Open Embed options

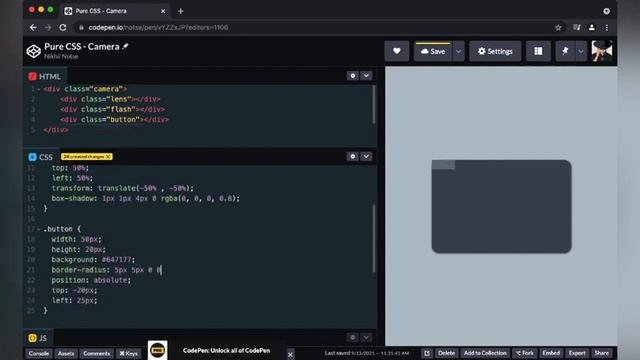tap(551, 353)
